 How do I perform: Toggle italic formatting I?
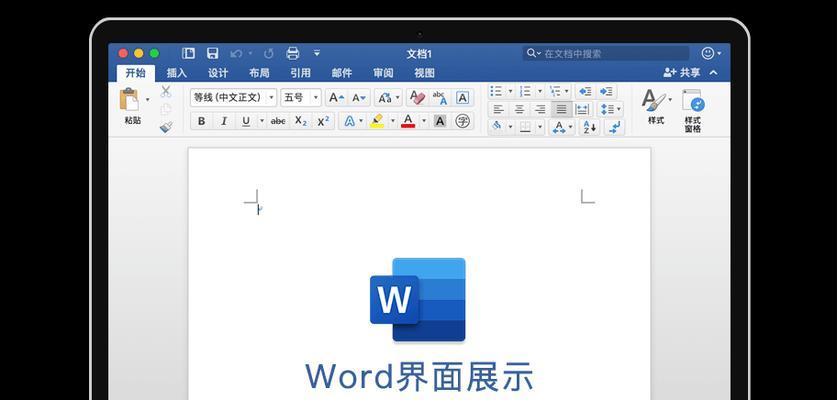click(x=224, y=121)
